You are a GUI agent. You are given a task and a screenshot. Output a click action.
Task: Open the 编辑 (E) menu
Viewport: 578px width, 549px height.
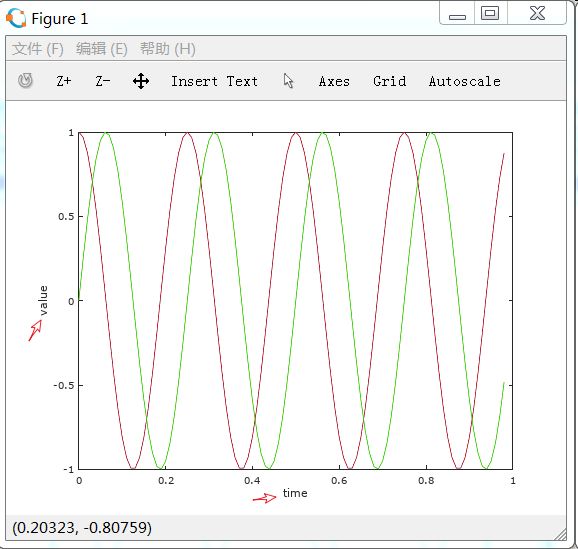102,49
